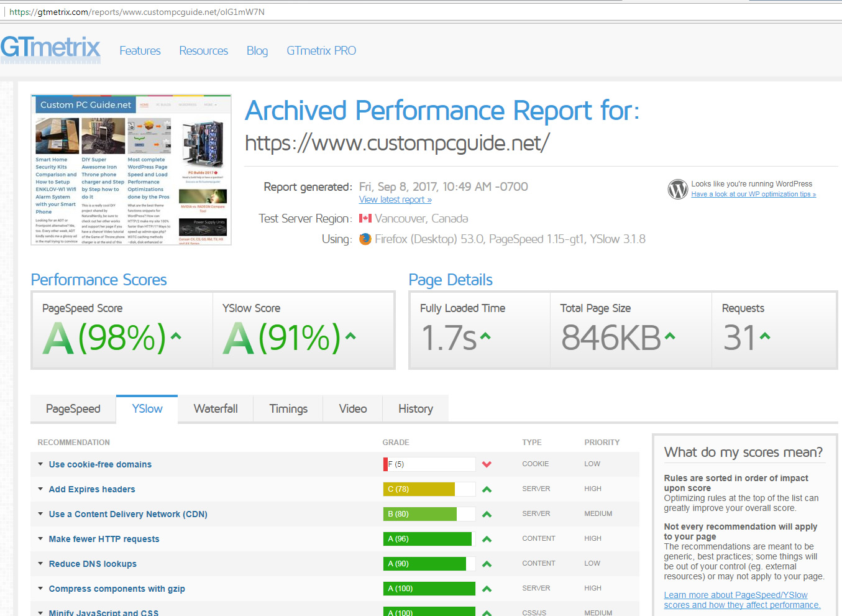Open the Resources menu

(x=203, y=51)
